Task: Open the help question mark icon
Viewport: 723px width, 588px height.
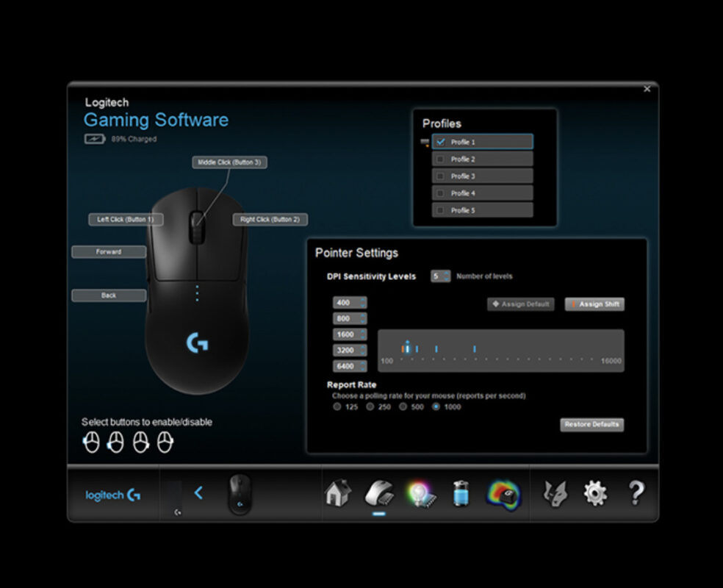Action: point(636,494)
